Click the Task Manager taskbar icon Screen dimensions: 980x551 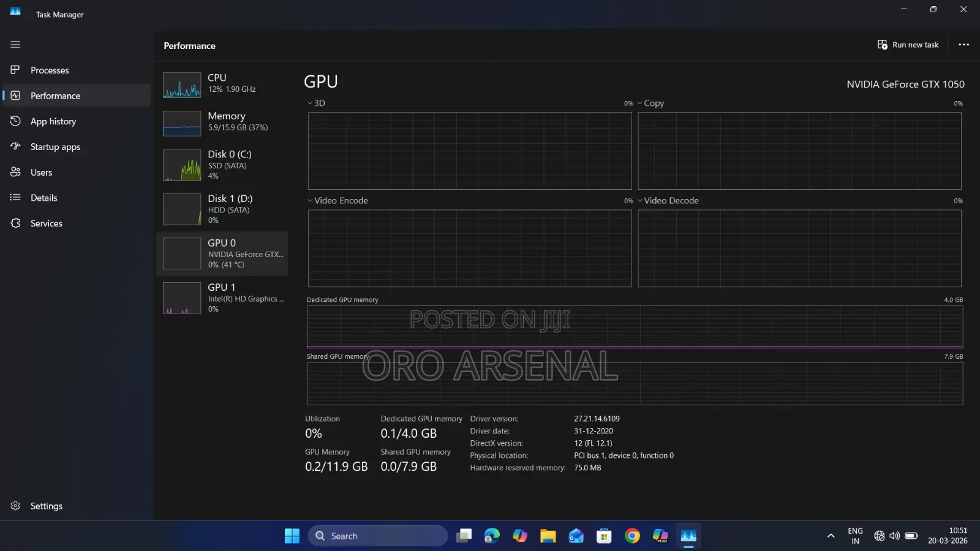click(x=688, y=536)
